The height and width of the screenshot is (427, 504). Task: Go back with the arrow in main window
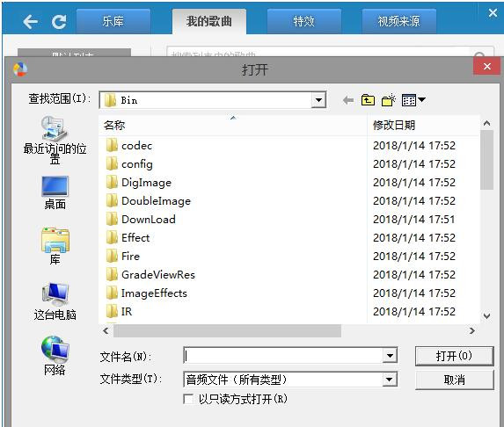[x=31, y=22]
